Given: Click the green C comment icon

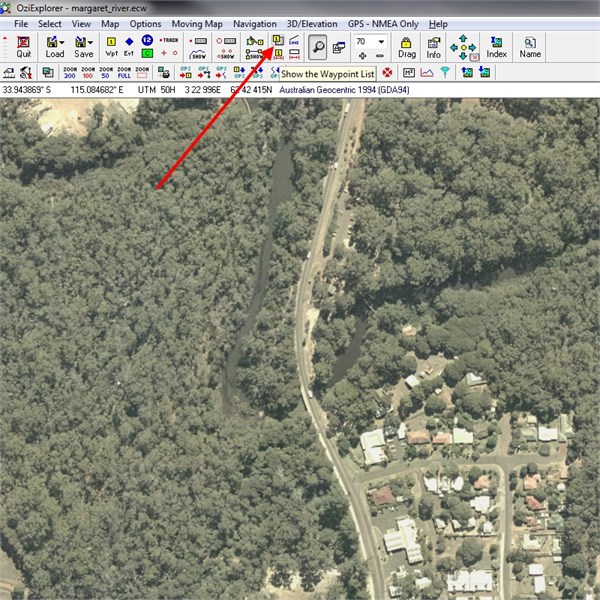Looking at the screenshot, I should pyautogui.click(x=147, y=53).
